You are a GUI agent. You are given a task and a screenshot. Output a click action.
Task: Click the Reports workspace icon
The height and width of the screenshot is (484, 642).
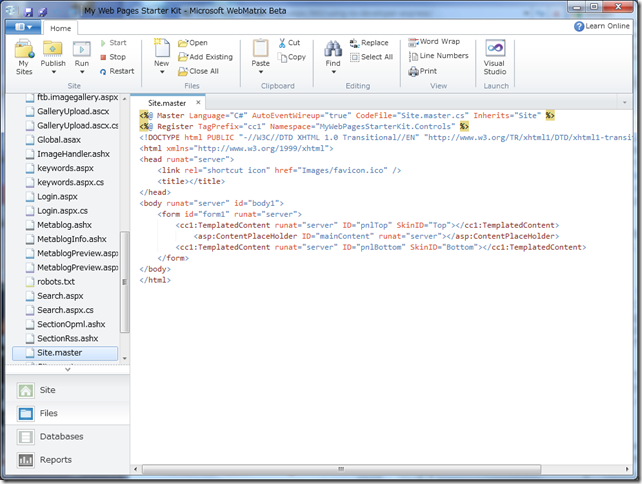[x=25, y=460]
